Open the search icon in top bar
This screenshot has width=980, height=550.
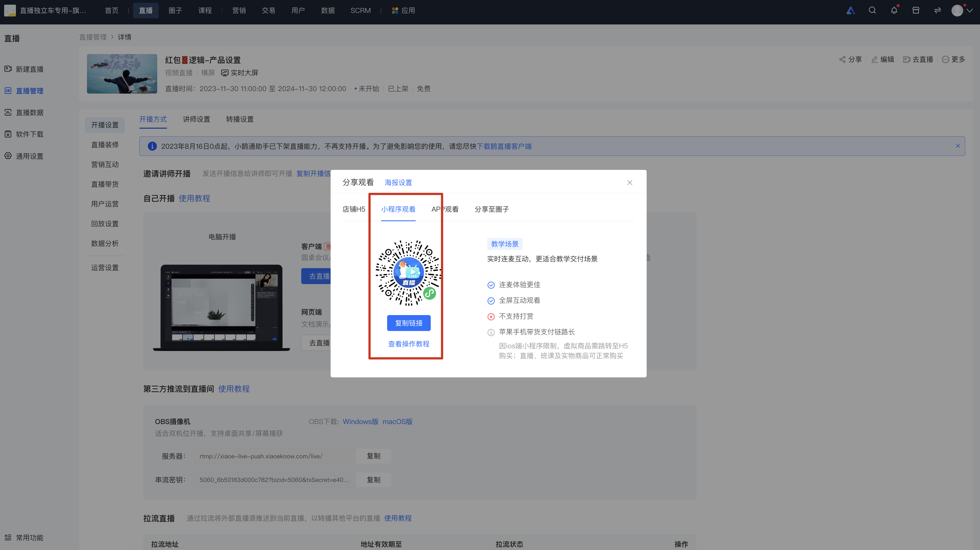point(872,10)
